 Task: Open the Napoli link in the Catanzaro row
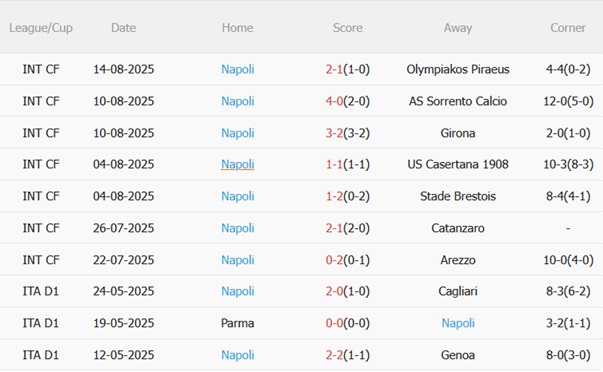(x=238, y=228)
